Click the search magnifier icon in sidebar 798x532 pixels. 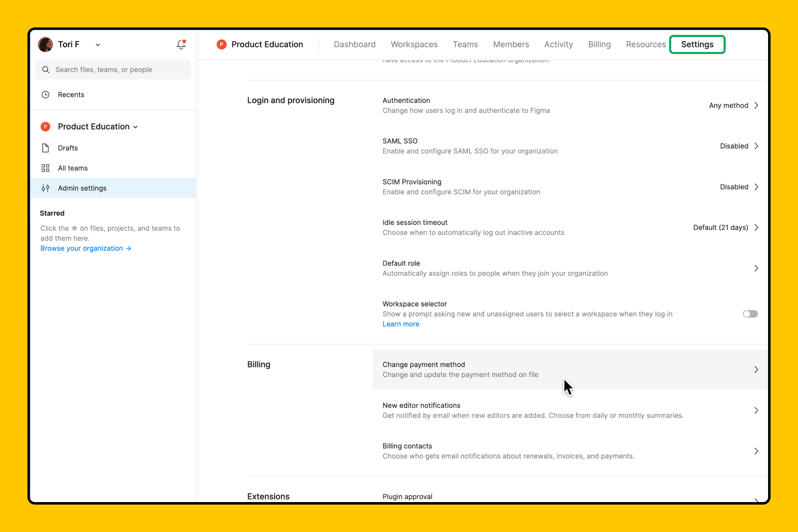tap(46, 69)
